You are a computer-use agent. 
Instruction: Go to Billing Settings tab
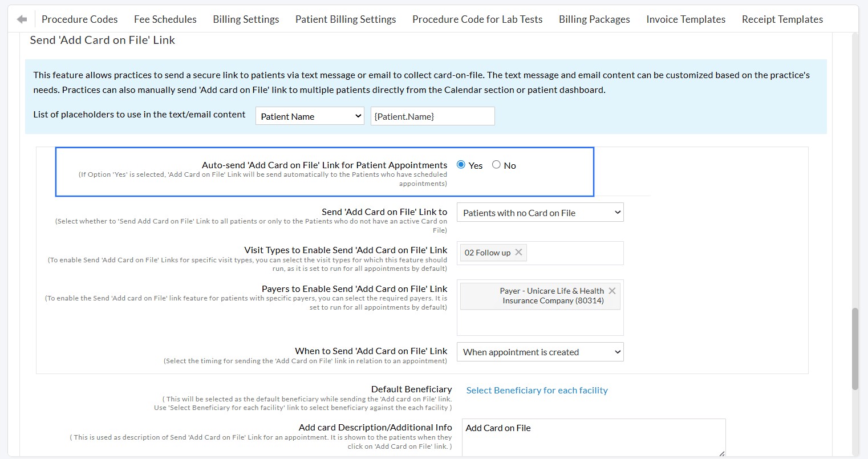246,19
